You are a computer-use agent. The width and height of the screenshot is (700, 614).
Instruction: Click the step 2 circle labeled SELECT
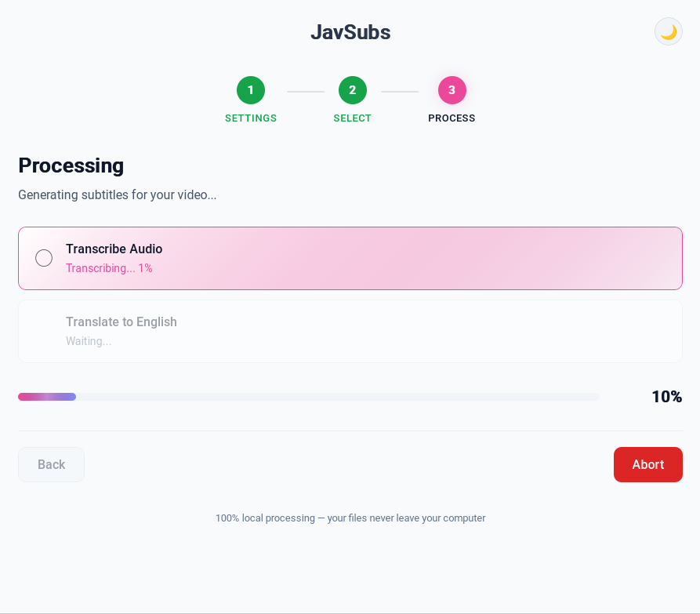[x=352, y=90]
